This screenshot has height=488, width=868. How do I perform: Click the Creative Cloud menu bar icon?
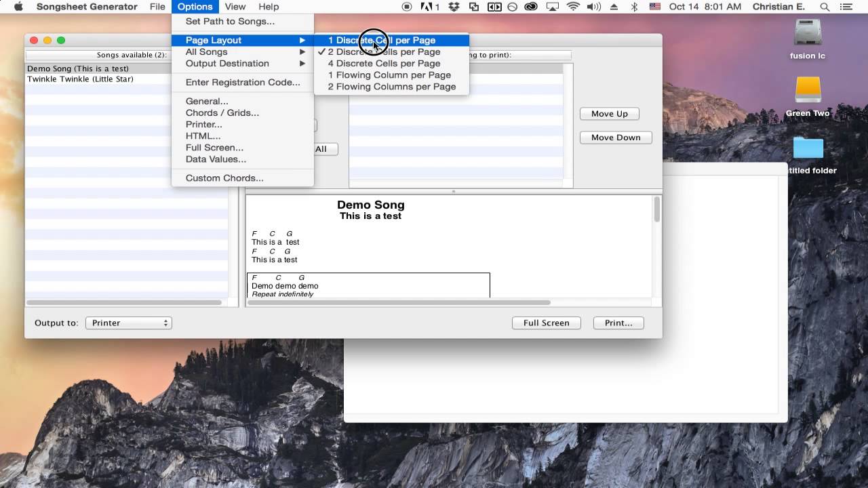[532, 7]
